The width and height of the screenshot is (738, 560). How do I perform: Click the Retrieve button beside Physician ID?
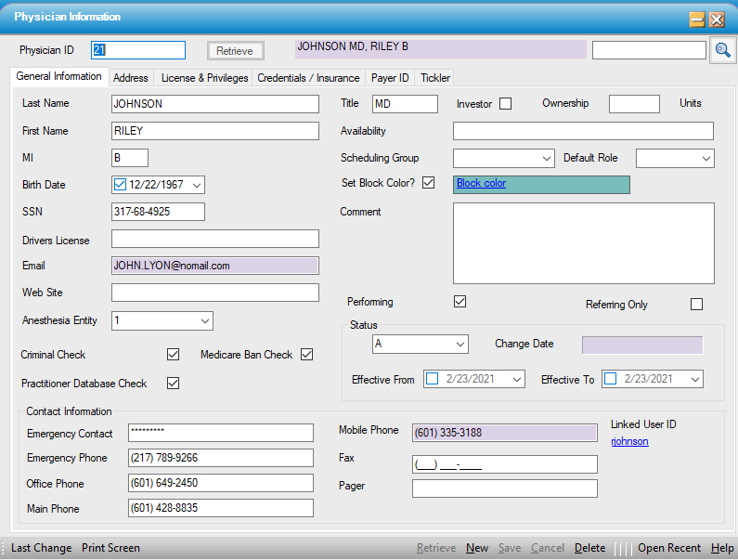235,51
